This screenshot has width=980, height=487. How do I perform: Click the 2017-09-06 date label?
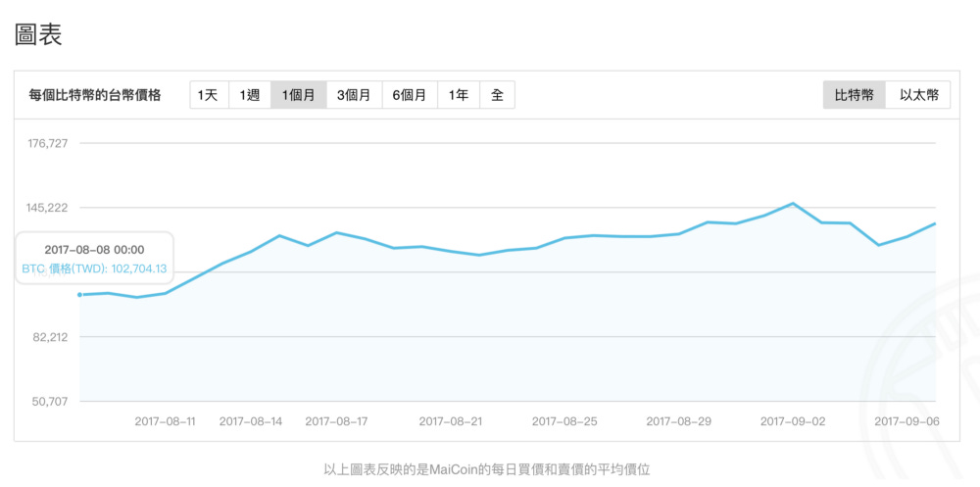click(906, 421)
